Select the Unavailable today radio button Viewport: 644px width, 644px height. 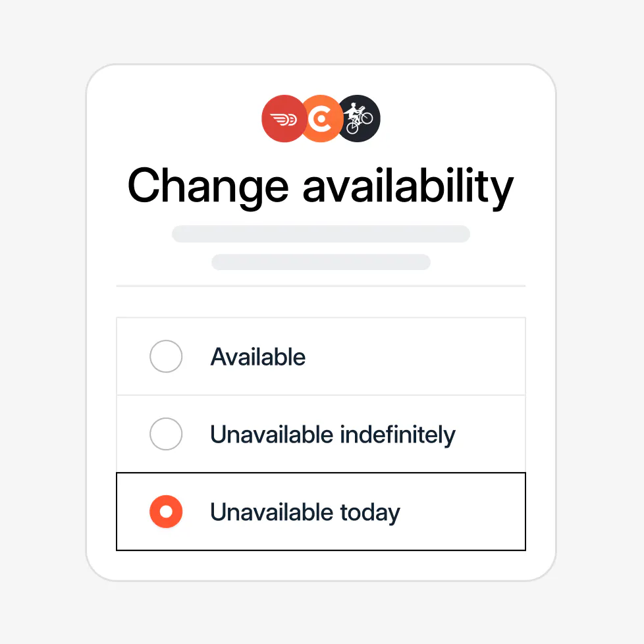coord(166,512)
